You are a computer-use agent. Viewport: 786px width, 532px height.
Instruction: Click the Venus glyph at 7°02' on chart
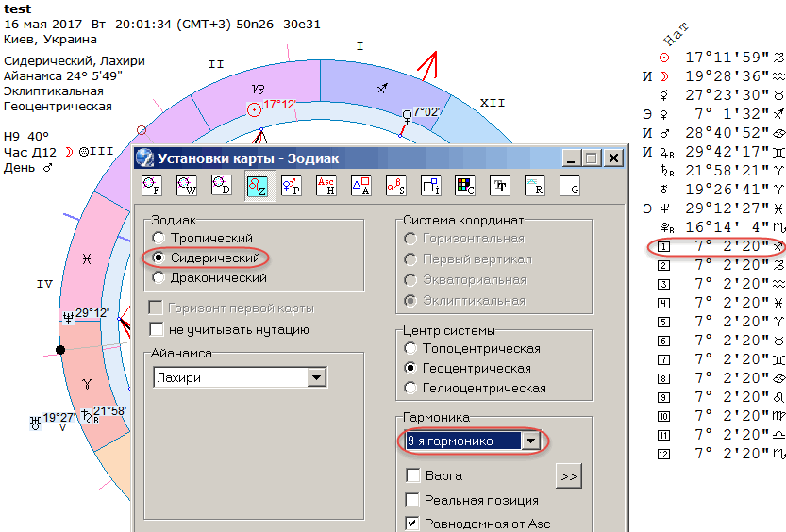[407, 117]
